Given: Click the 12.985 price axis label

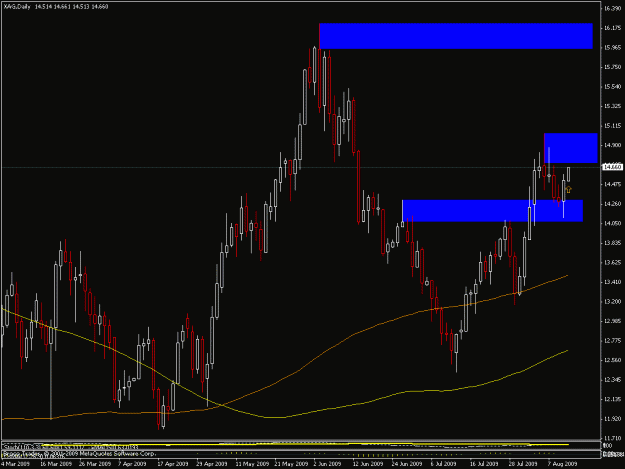Looking at the screenshot, I should 613,321.
